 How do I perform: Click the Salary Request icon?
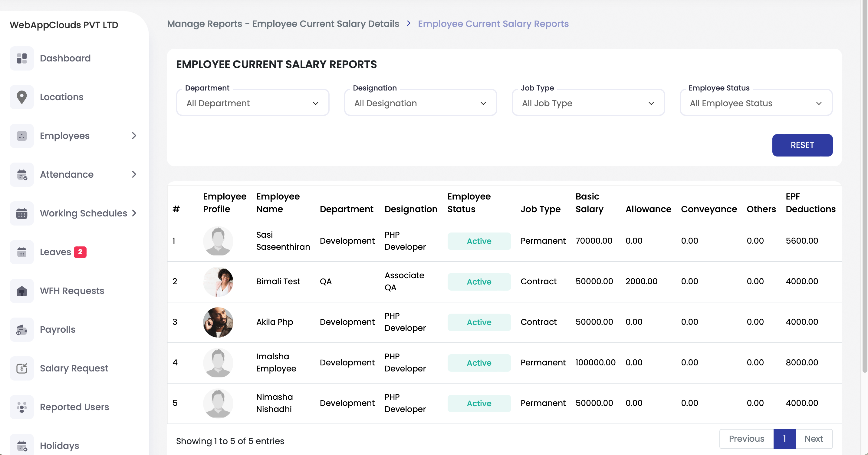tap(21, 368)
